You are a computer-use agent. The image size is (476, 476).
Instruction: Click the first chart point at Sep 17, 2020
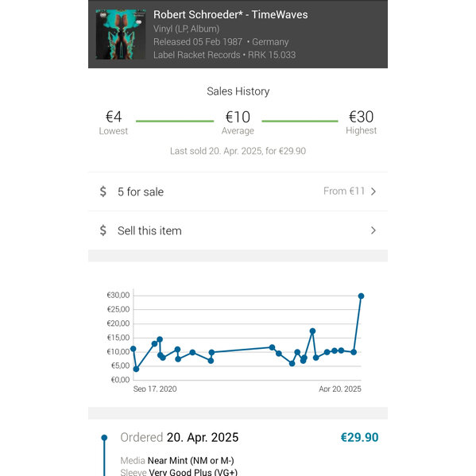[x=133, y=349]
